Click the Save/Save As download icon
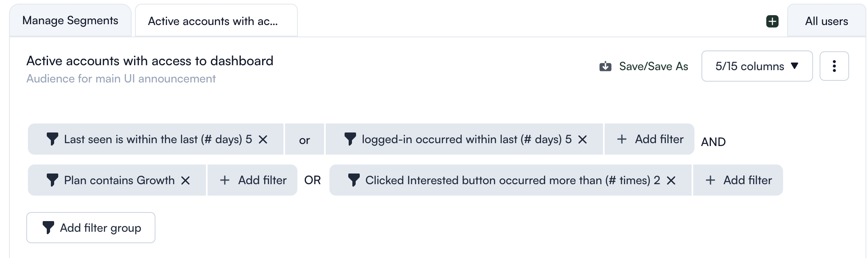The image size is (868, 258). click(605, 66)
